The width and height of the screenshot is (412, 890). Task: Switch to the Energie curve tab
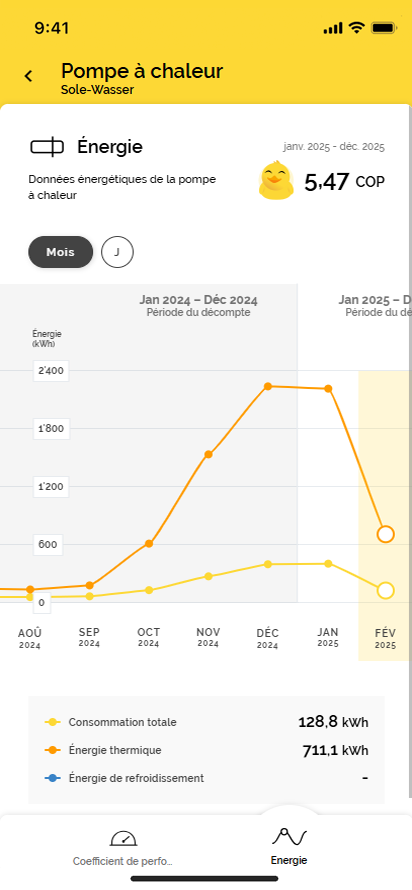289,846
